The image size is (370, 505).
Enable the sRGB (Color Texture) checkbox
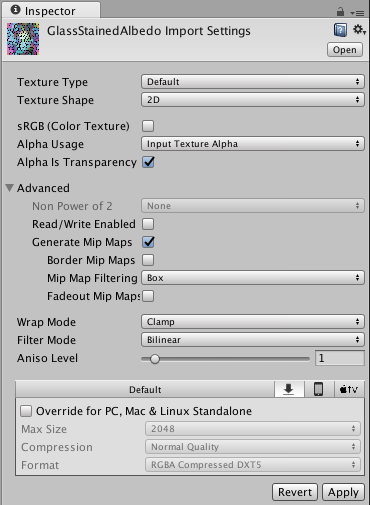coord(148,126)
